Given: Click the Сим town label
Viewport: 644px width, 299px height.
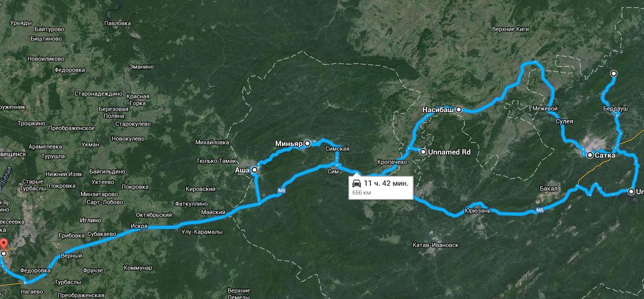Looking at the screenshot, I should (333, 172).
